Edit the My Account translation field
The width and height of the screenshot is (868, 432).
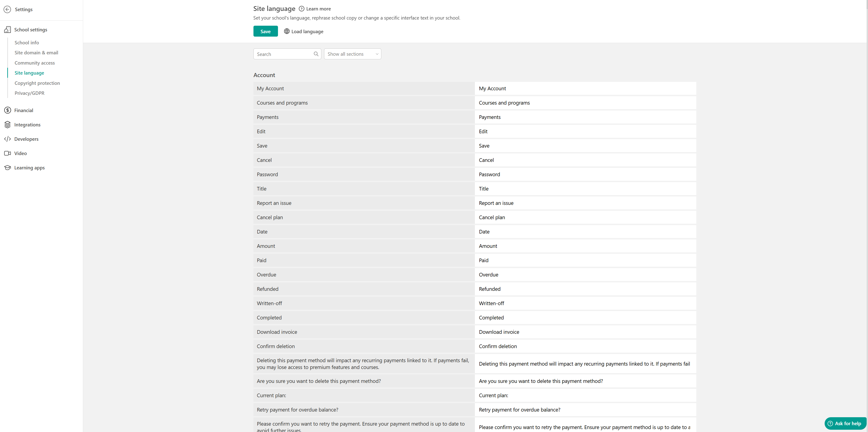pyautogui.click(x=585, y=88)
